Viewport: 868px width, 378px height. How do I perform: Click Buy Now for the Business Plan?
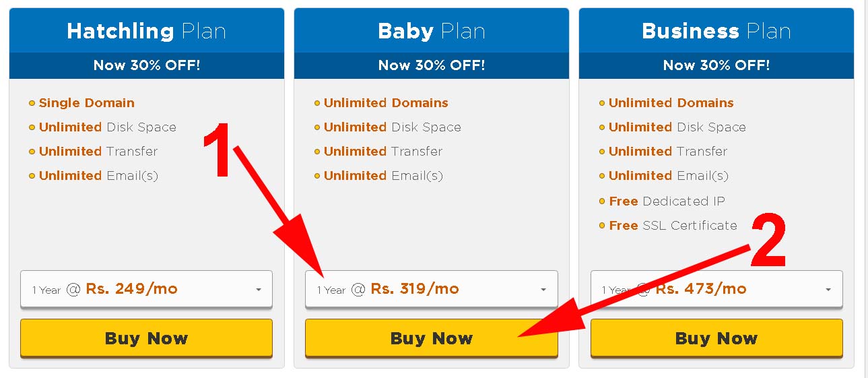tap(716, 338)
